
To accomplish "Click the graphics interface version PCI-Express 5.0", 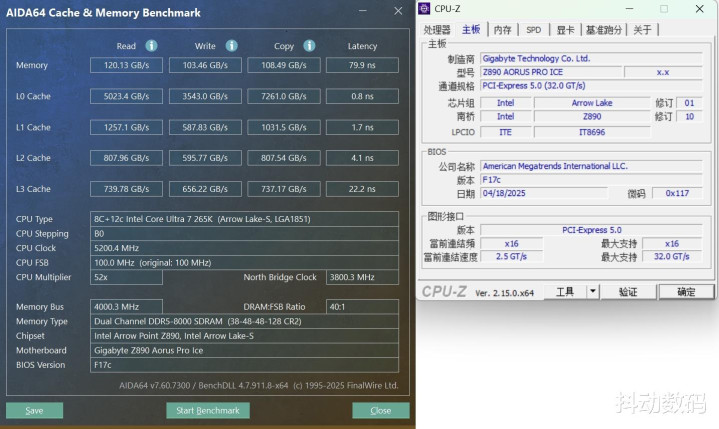I will click(591, 230).
